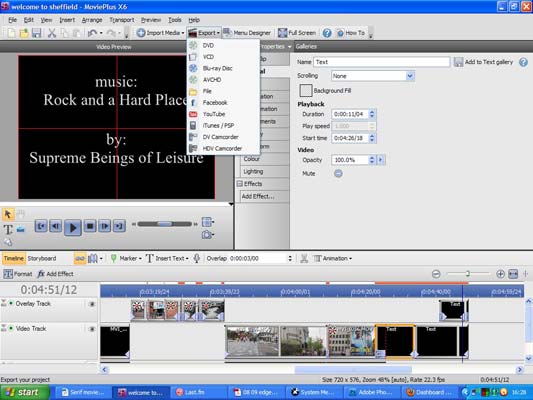Select the Lighting properties category
533x400 pixels.
(264, 172)
